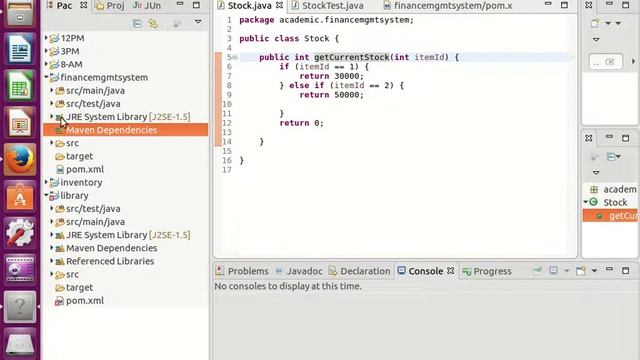Select target folder under financemgmtsystem
640x360 pixels.
[x=80, y=156]
